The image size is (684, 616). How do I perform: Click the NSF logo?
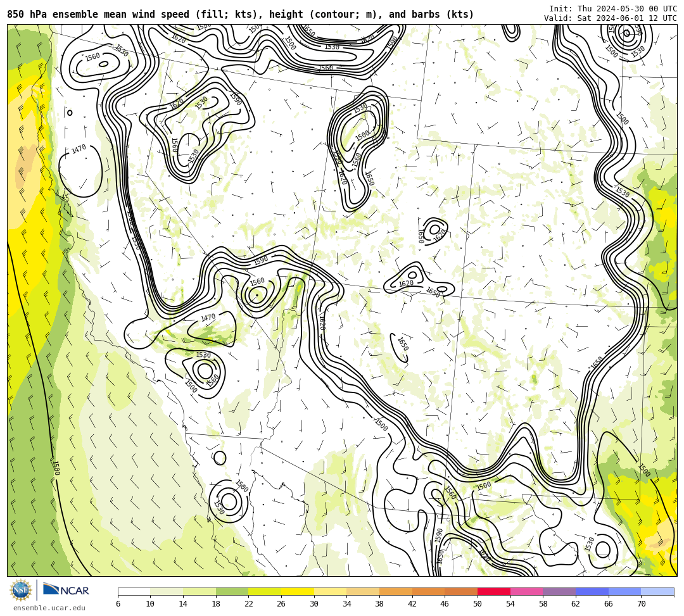pos(20,591)
